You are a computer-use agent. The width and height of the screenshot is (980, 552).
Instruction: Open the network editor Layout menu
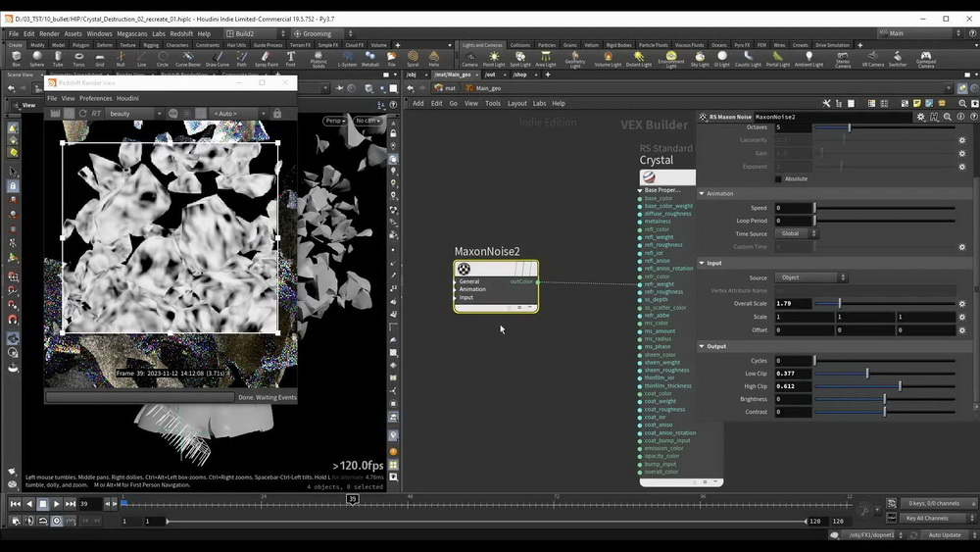pyautogui.click(x=516, y=103)
